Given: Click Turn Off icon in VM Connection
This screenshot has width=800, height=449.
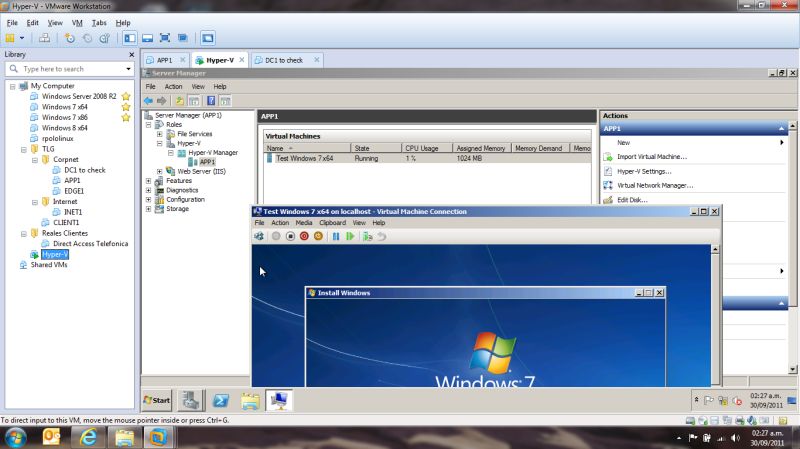Looking at the screenshot, I should pos(290,236).
